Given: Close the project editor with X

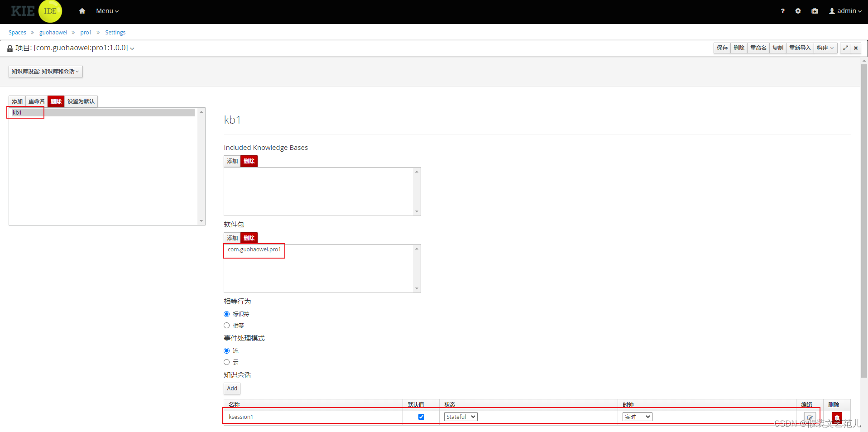Looking at the screenshot, I should coord(856,48).
